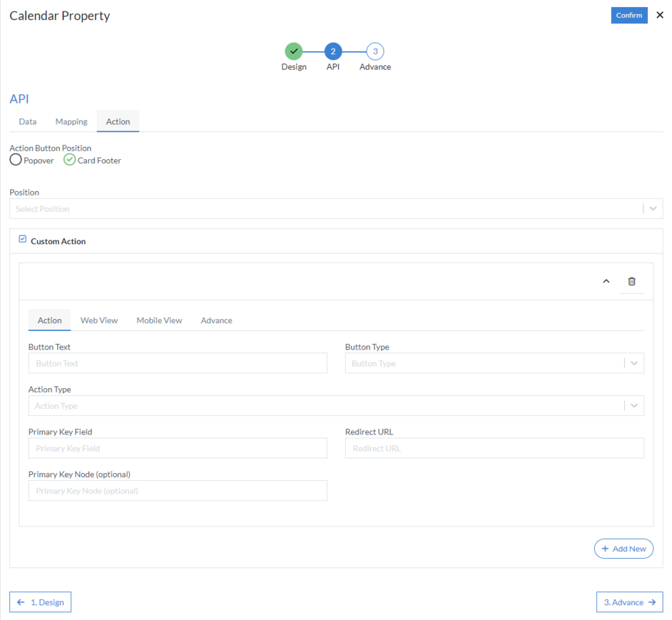
Task: Switch to the Mapping tab
Action: coord(71,121)
